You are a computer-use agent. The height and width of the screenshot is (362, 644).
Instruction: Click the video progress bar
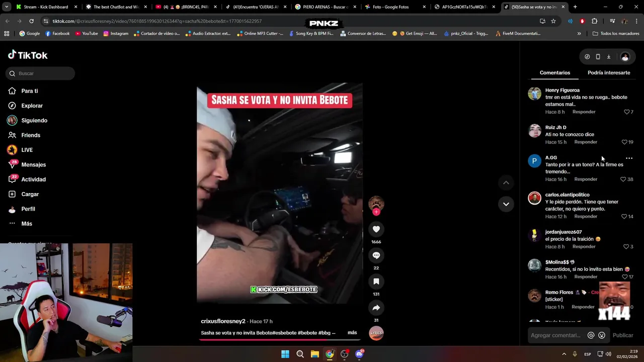[x=279, y=340]
